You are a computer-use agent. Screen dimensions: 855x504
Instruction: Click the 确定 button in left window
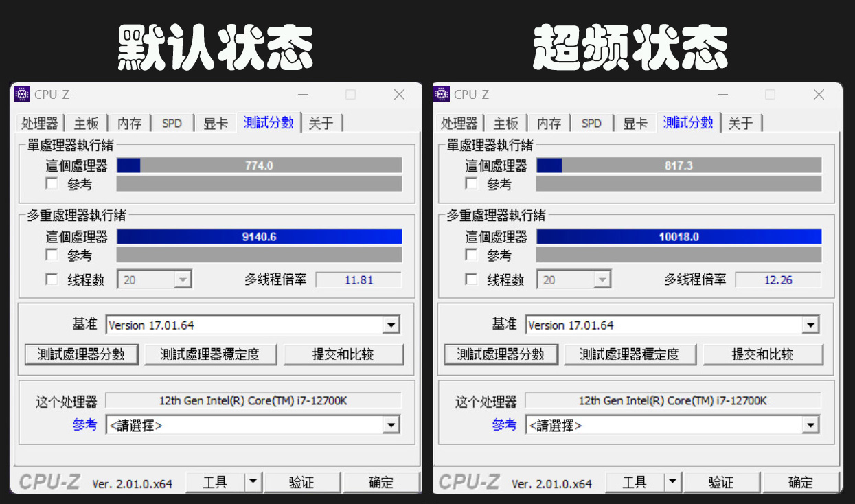pyautogui.click(x=381, y=482)
